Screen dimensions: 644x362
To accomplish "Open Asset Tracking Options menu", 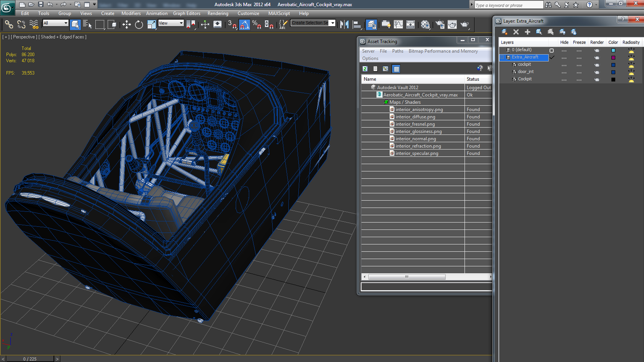I will 370,58.
